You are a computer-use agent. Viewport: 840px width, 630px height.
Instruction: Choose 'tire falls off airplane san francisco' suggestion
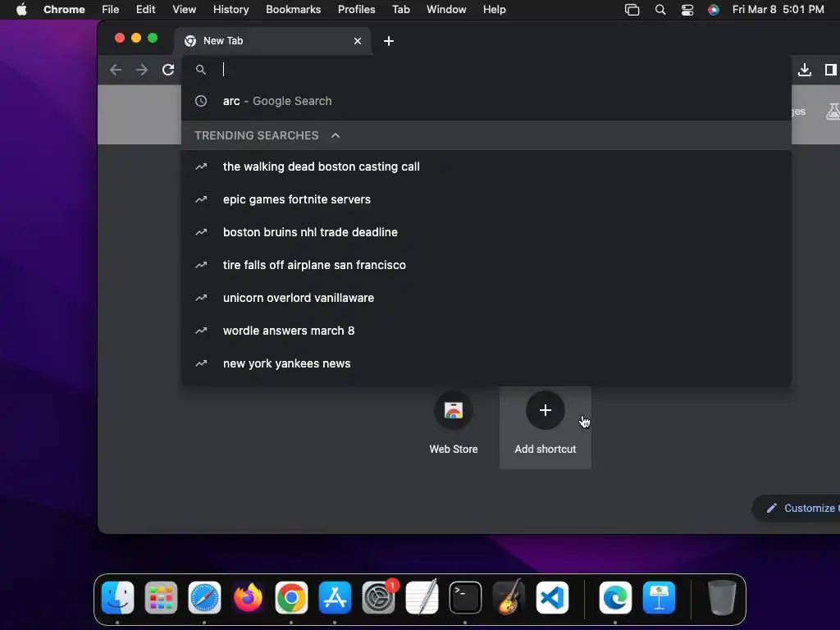[486, 265]
